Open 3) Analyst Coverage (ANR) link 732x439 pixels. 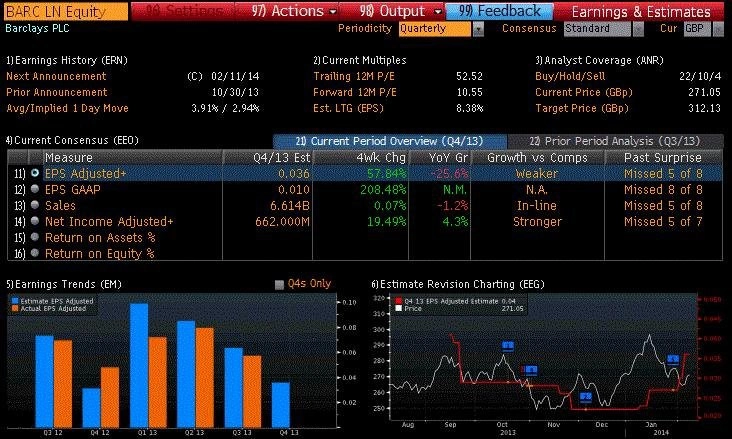click(599, 60)
